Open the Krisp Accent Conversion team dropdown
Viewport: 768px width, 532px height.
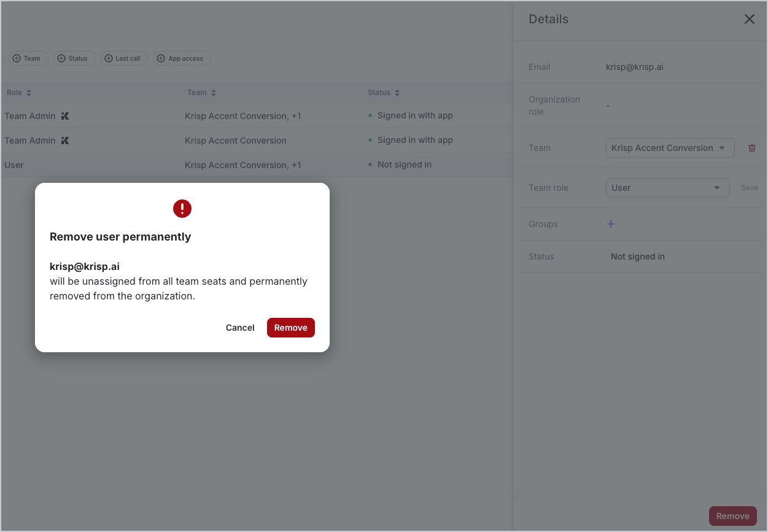click(669, 148)
